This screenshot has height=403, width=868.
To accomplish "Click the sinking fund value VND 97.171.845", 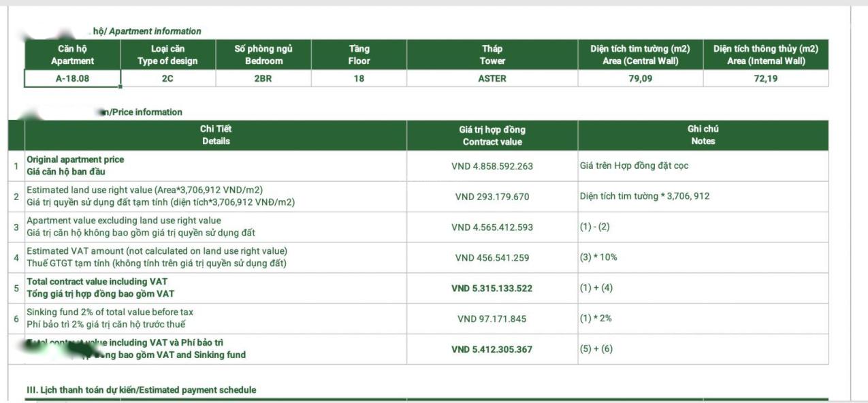I will coord(492,319).
